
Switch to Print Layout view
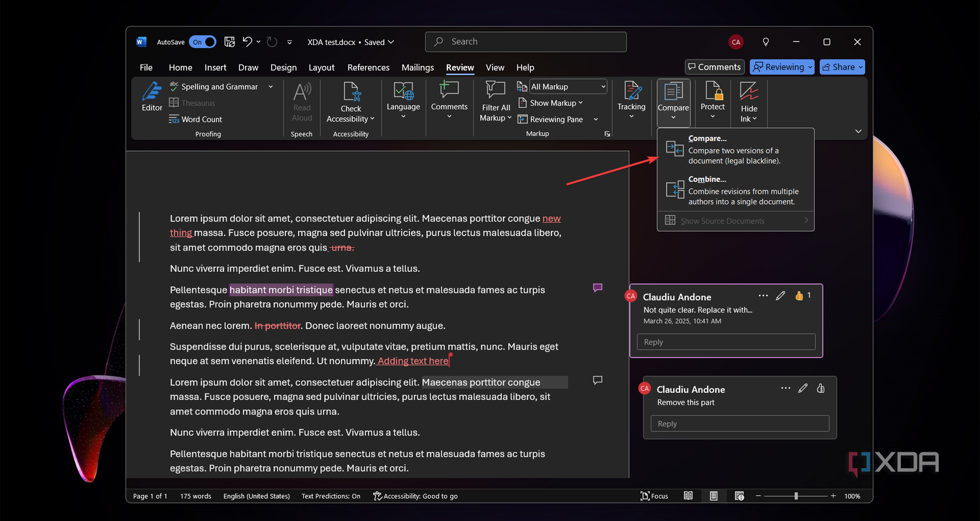click(713, 496)
